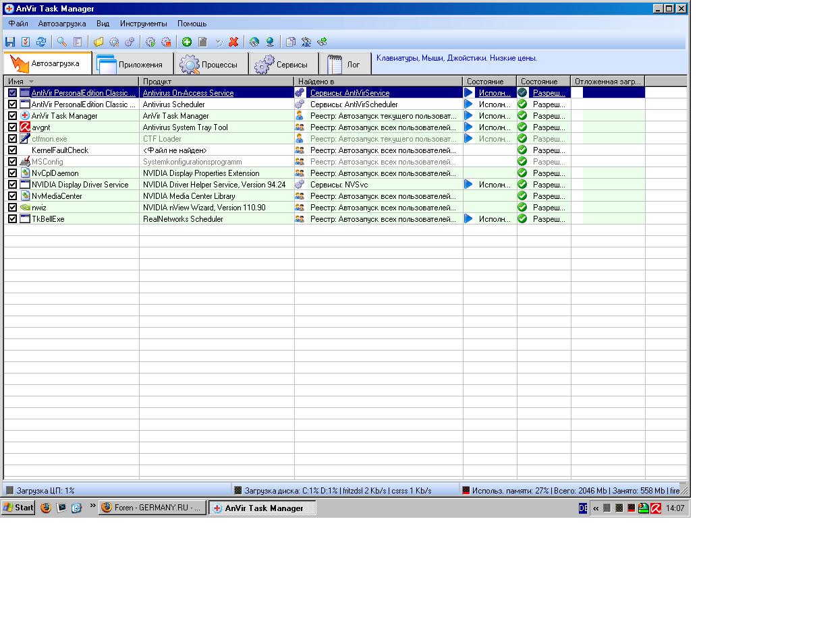Uncheck the NvCplDaemon startup entry

12,173
